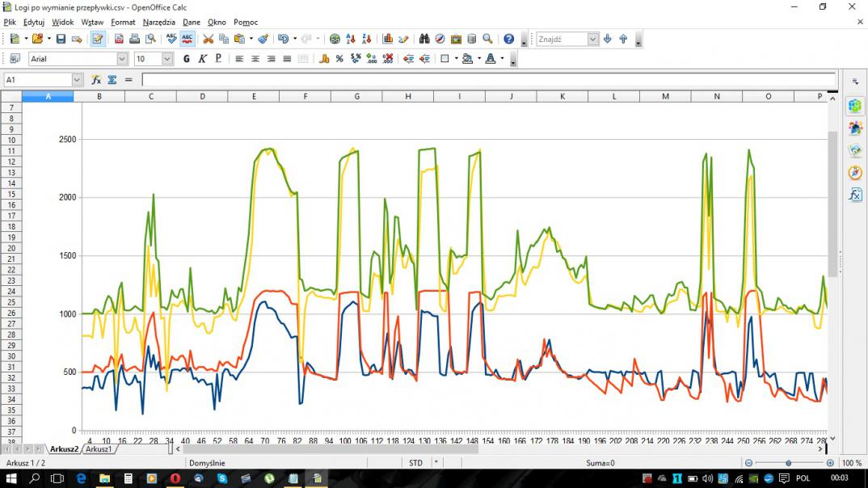Expand the Name Box A1 dropdown
Viewport: 868px width, 488px height.
pyautogui.click(x=78, y=80)
